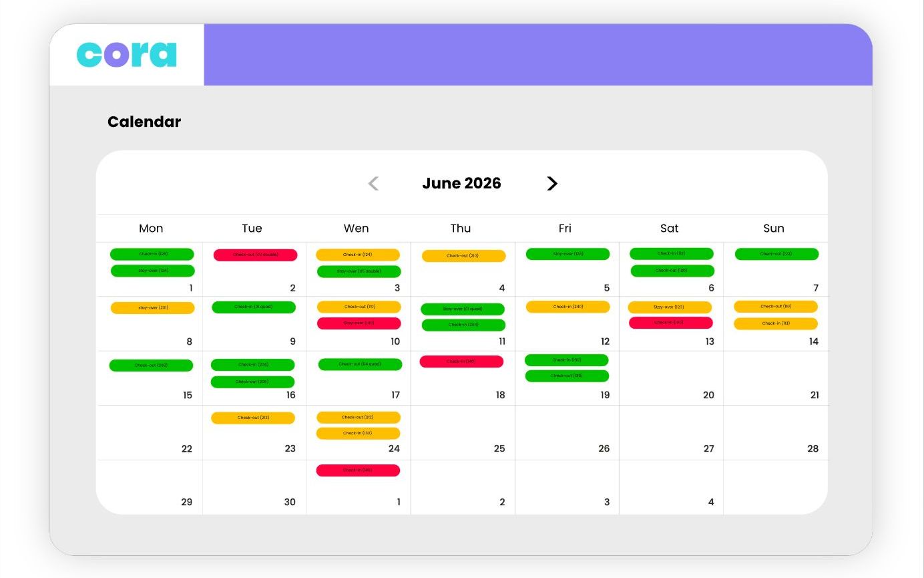924x578 pixels.
Task: Open the red Check-in event on July 1
Action: [358, 470]
